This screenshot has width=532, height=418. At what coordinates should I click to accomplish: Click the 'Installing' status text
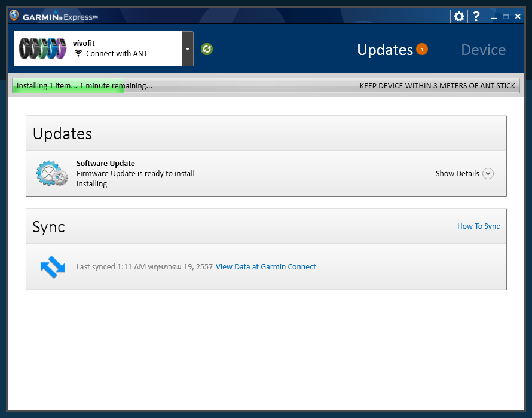(91, 184)
